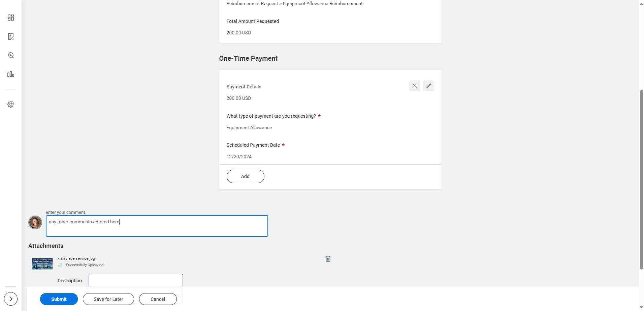Select the Total Amount Requested 200.00 USD value
This screenshot has height=311, width=644.
239,33
